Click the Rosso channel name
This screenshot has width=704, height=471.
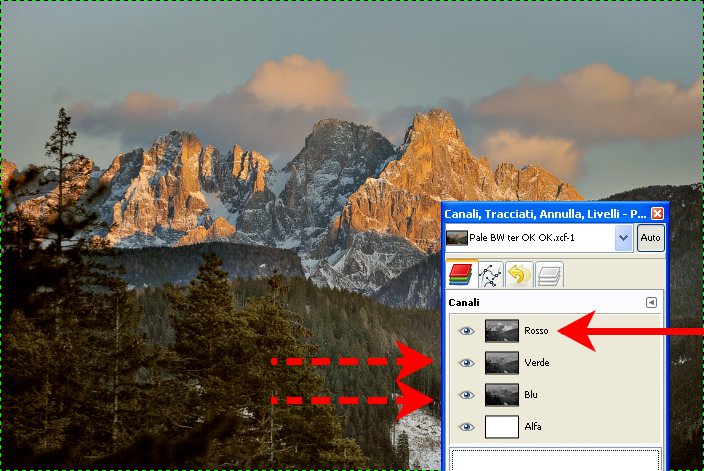point(536,331)
